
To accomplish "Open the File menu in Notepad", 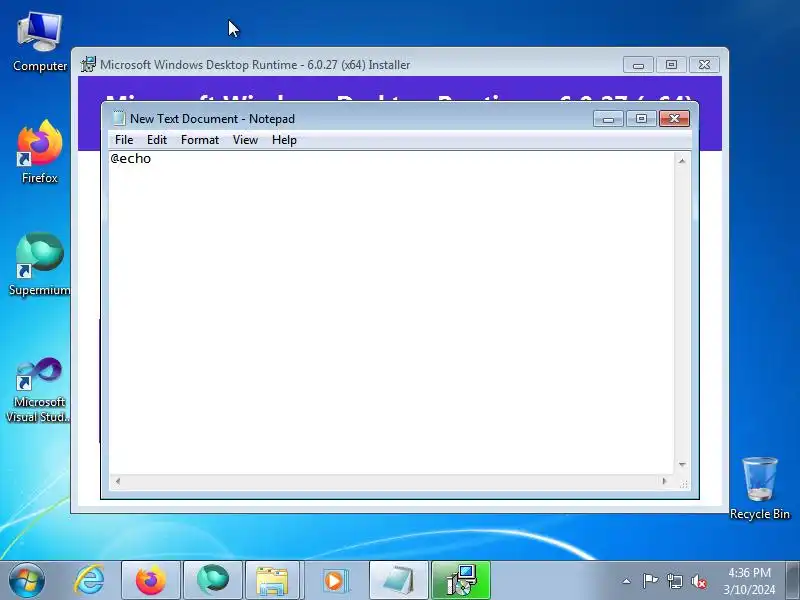I will point(124,140).
